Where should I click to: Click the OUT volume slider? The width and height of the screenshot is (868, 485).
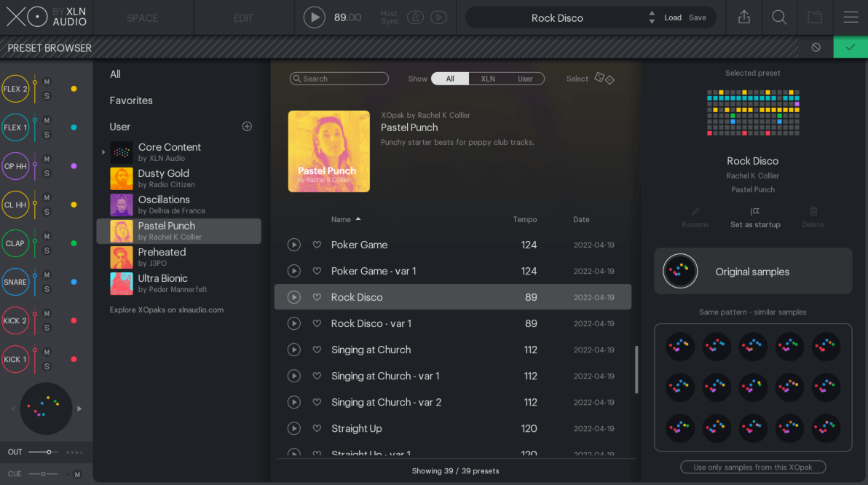(44, 452)
